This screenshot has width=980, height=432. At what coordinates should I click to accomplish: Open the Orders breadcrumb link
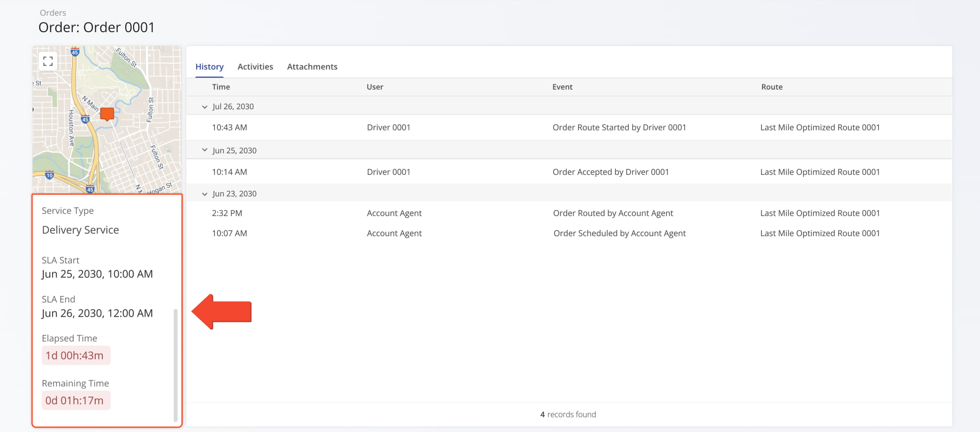(53, 12)
